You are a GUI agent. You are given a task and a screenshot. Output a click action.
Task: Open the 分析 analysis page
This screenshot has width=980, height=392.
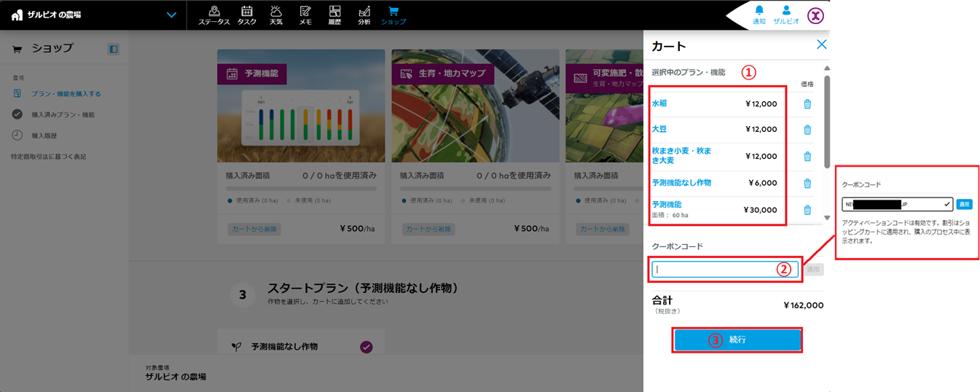[364, 15]
